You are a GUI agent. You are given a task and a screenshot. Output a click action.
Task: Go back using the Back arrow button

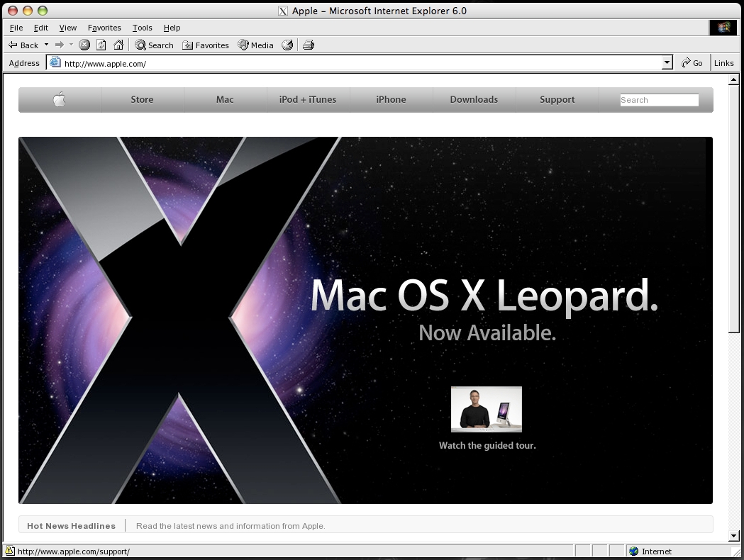tap(23, 45)
